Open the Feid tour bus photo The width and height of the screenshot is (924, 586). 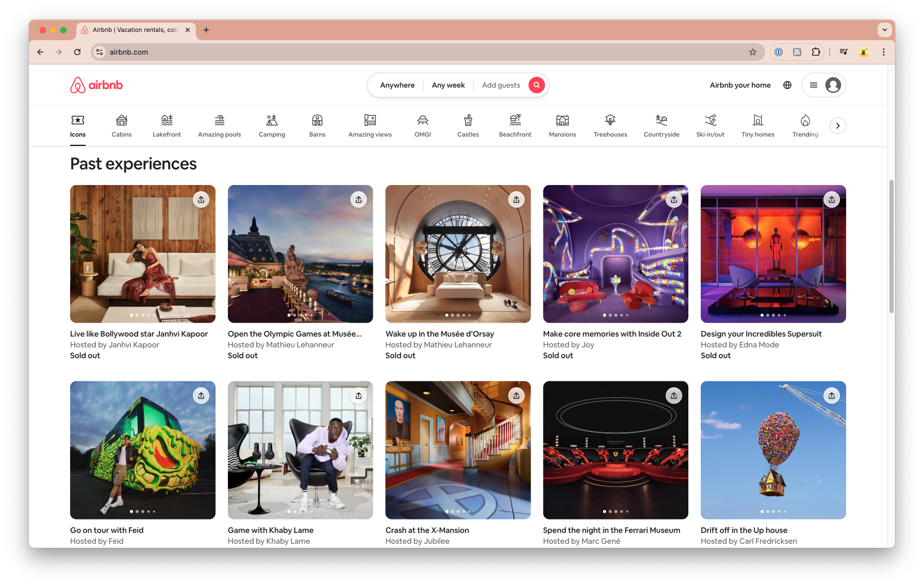(143, 450)
